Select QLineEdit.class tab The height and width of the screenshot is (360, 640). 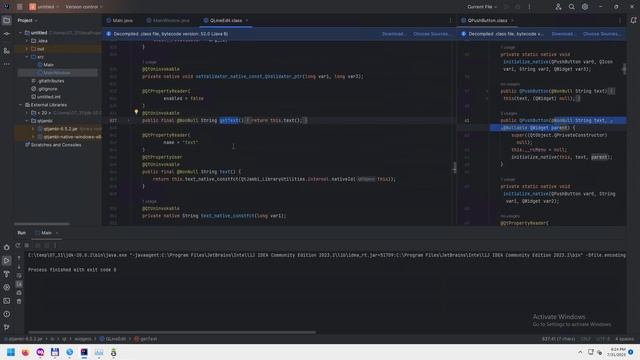click(223, 20)
